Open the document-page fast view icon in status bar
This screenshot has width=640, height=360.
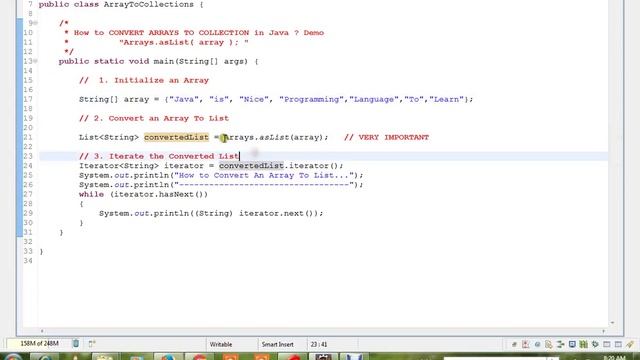(549, 344)
